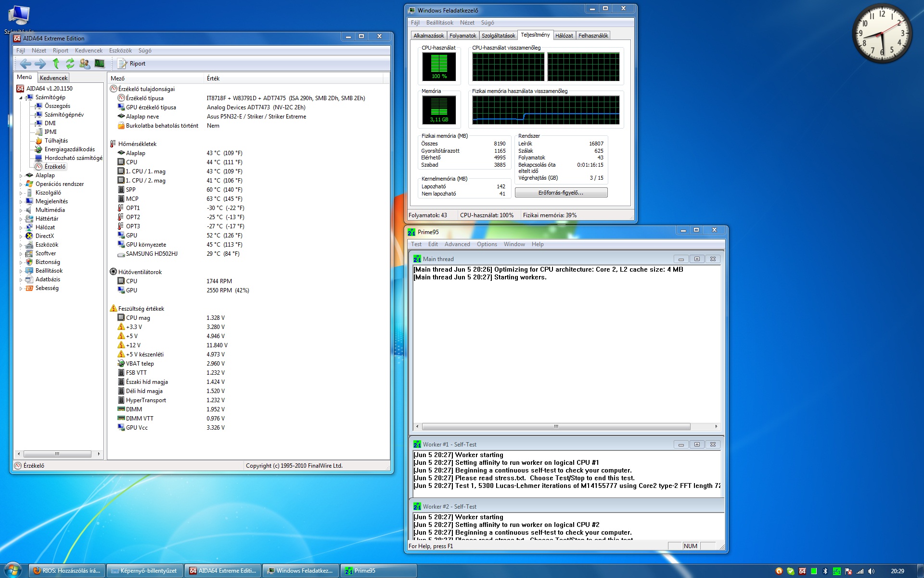The height and width of the screenshot is (578, 924).
Task: Click the Érték column header
Action: [x=294, y=78]
